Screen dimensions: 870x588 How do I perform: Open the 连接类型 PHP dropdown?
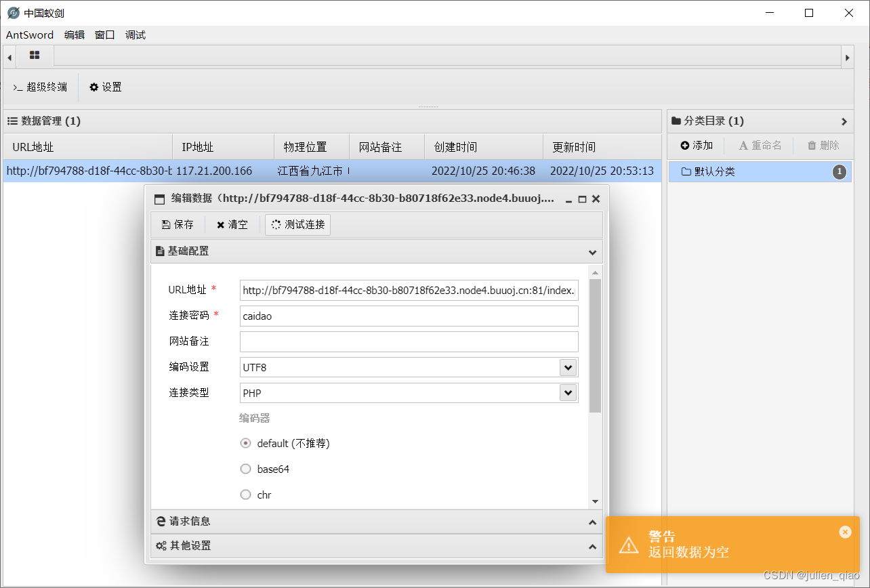coord(568,393)
